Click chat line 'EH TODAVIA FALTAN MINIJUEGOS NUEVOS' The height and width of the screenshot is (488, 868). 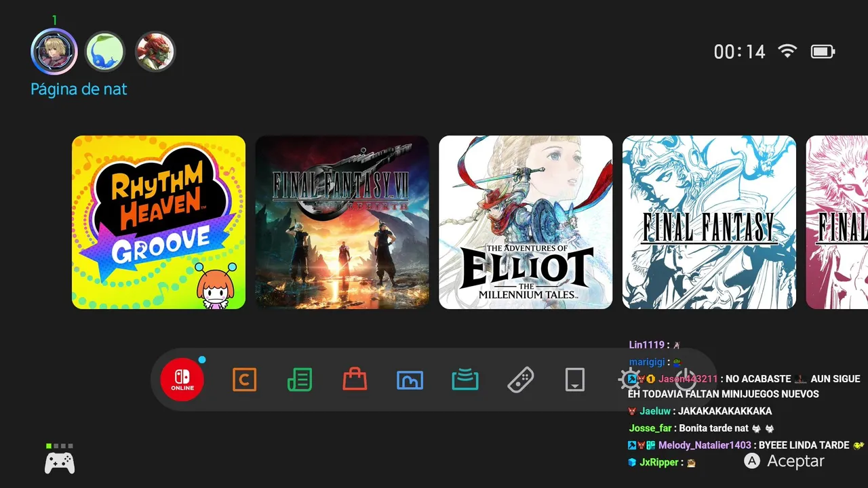pos(724,394)
